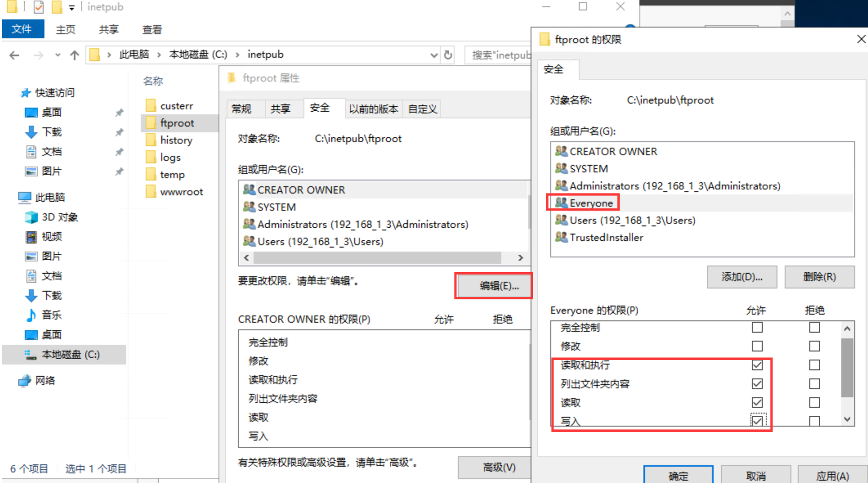
Task: Open the address bar history dropdown
Action: (434, 55)
